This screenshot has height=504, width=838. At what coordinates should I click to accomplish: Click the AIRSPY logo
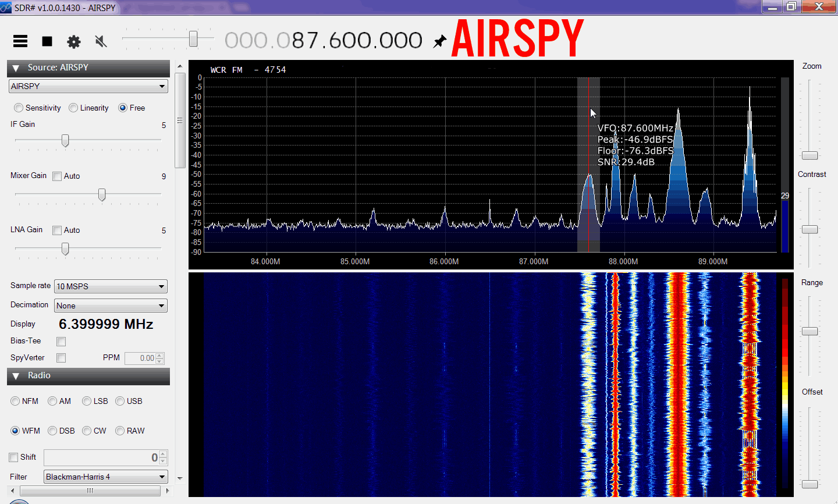tap(517, 38)
